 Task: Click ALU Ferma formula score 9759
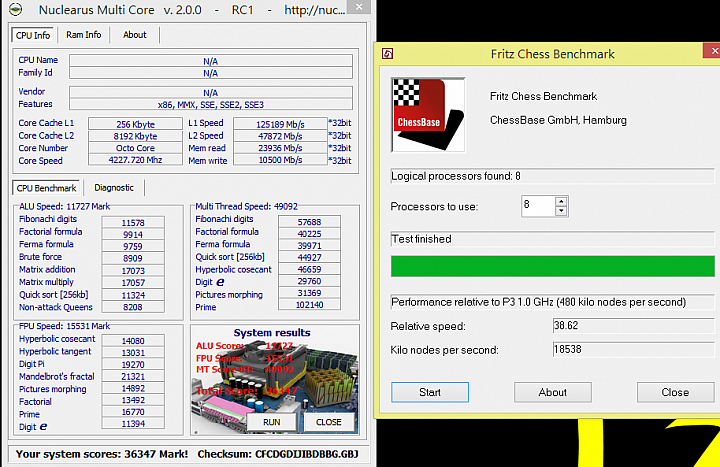tap(133, 247)
